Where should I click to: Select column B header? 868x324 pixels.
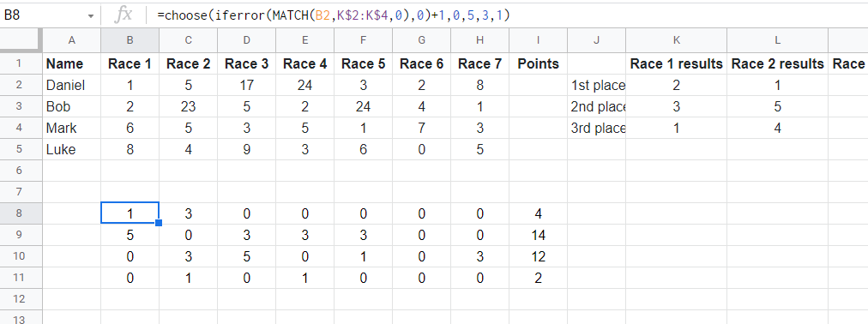[x=130, y=39]
